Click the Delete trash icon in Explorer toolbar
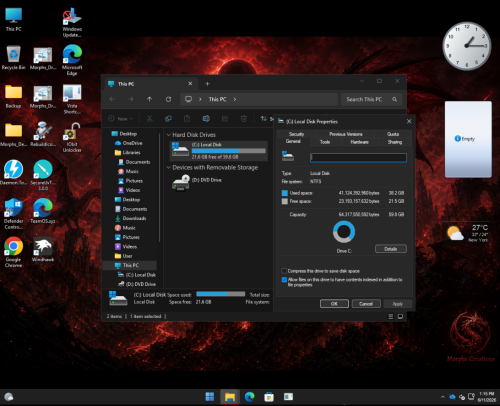Viewport: 500px width, 406px height. coord(244,119)
